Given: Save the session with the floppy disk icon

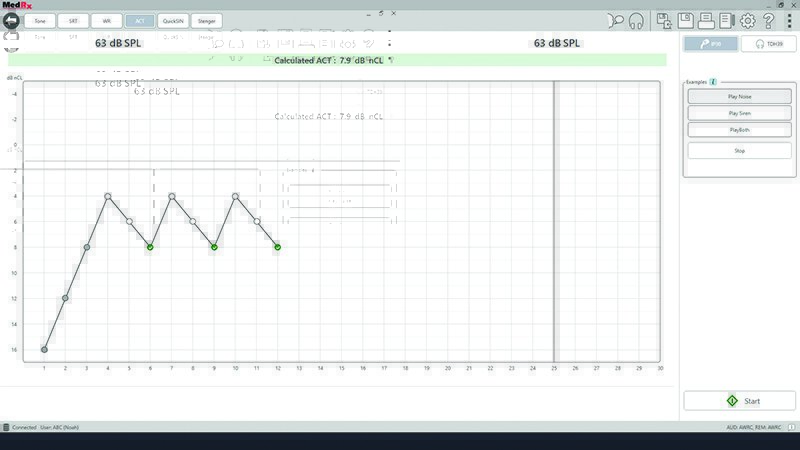Looking at the screenshot, I should pyautogui.click(x=685, y=21).
